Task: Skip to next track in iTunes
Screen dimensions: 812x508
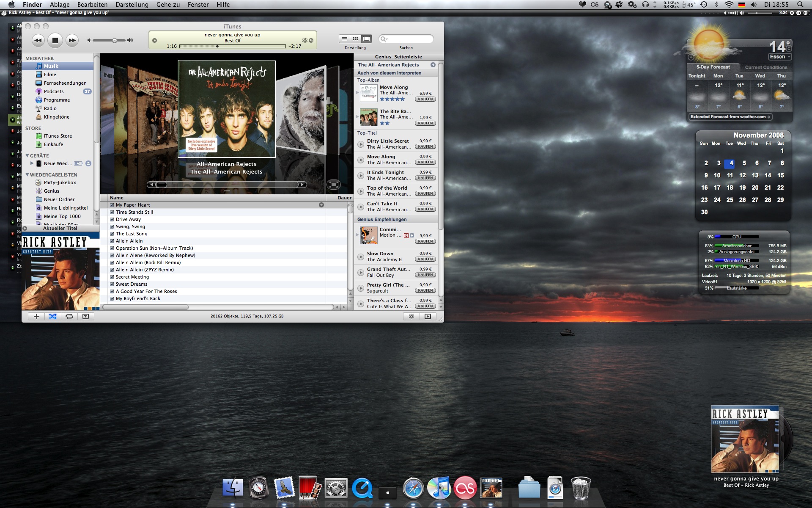Action: 72,40
